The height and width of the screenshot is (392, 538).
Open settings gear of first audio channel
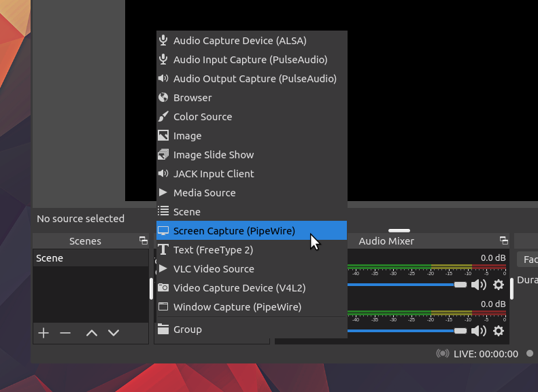tap(498, 285)
